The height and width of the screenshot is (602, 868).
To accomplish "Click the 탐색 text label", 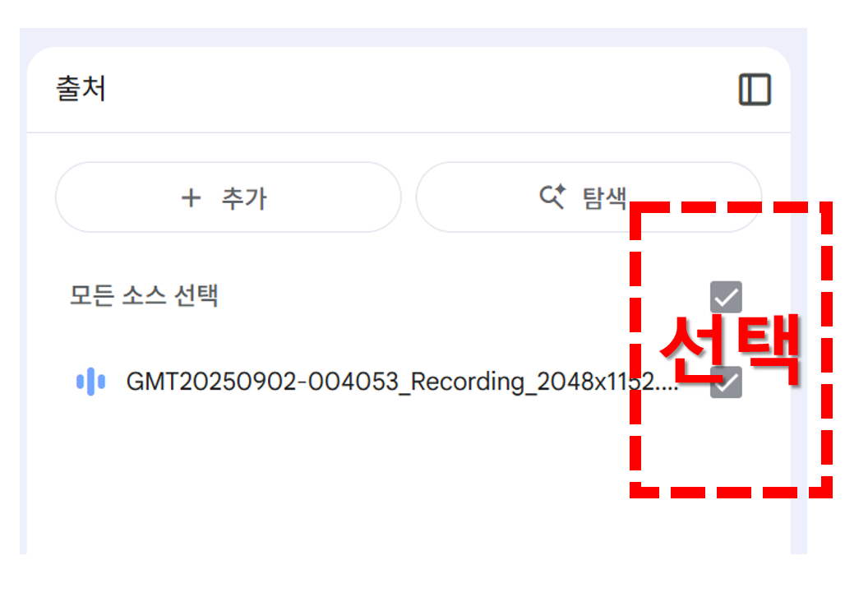I will point(604,197).
